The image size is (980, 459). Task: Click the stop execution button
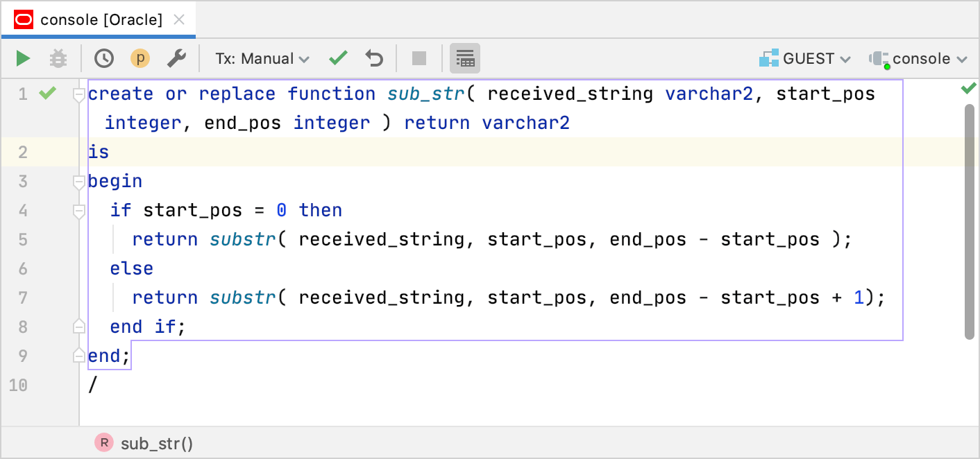[419, 58]
